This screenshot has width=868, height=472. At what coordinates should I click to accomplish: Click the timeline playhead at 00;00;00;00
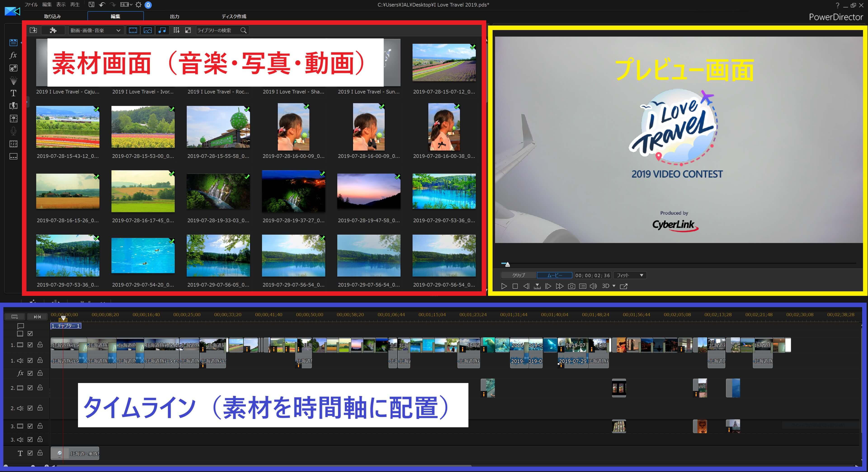click(63, 318)
